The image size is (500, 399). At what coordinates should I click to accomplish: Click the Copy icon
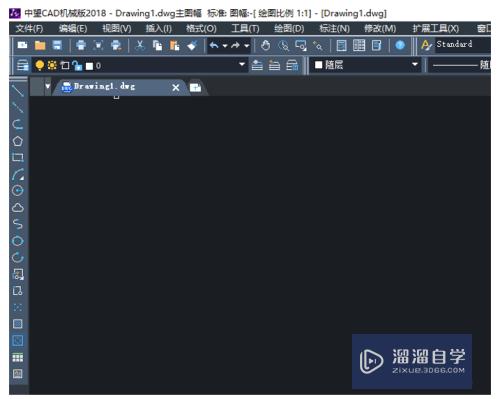pyautogui.click(x=157, y=45)
